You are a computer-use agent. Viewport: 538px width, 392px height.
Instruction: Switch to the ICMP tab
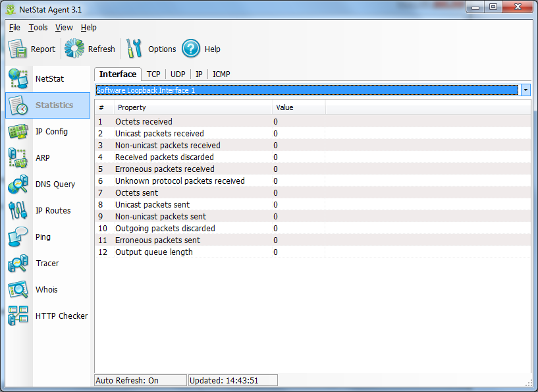(x=221, y=74)
